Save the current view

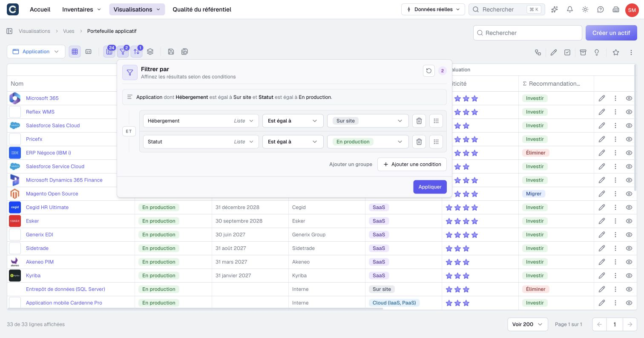click(x=171, y=52)
